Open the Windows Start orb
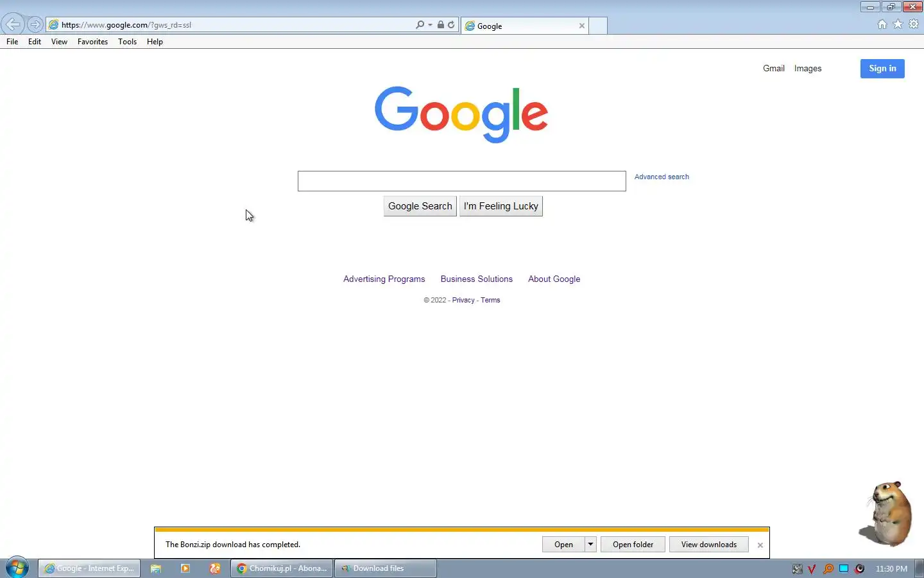 pyautogui.click(x=17, y=568)
